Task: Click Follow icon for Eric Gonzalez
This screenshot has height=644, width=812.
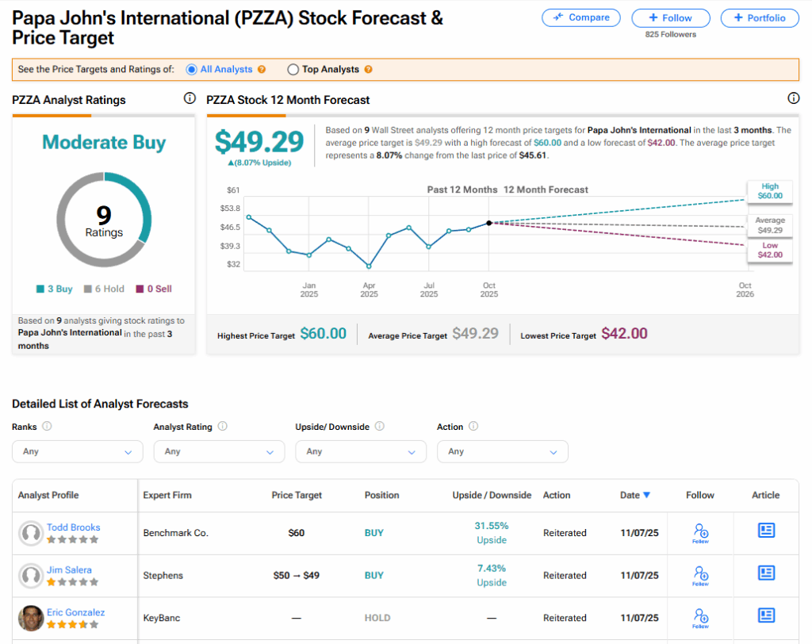Action: pos(700,616)
